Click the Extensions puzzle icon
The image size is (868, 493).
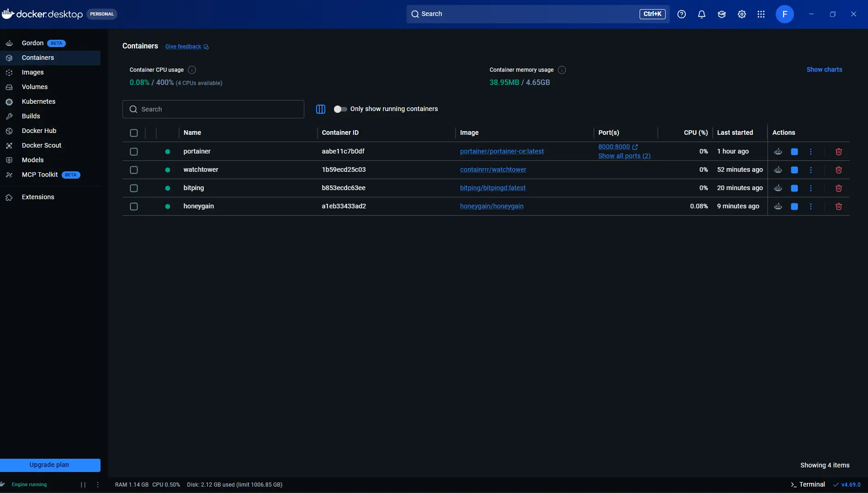[x=9, y=197]
